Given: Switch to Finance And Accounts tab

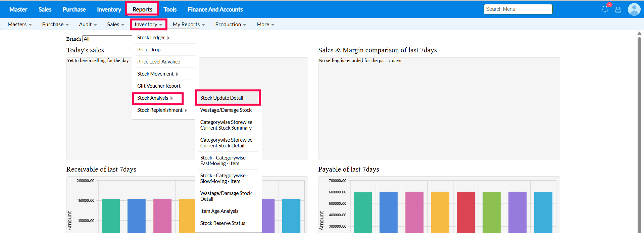Looking at the screenshot, I should (x=215, y=9).
